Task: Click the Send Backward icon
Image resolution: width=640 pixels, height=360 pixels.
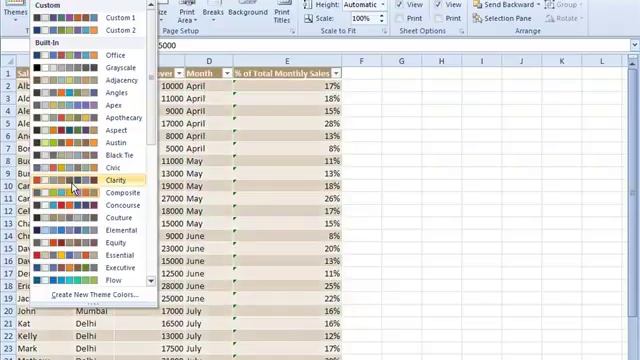Action: (477, 4)
